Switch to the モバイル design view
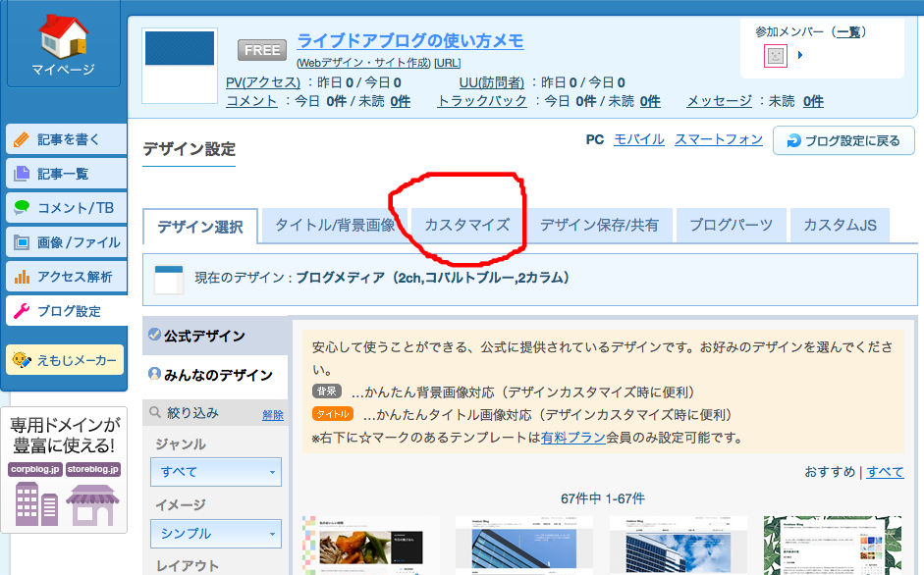Viewport: 924px width, 575px height. (639, 139)
